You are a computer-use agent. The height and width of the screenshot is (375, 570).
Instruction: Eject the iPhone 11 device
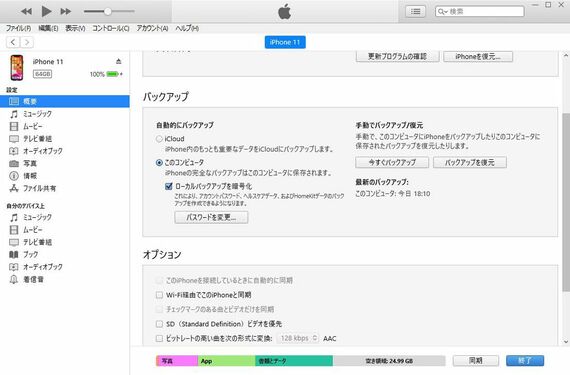point(119,61)
